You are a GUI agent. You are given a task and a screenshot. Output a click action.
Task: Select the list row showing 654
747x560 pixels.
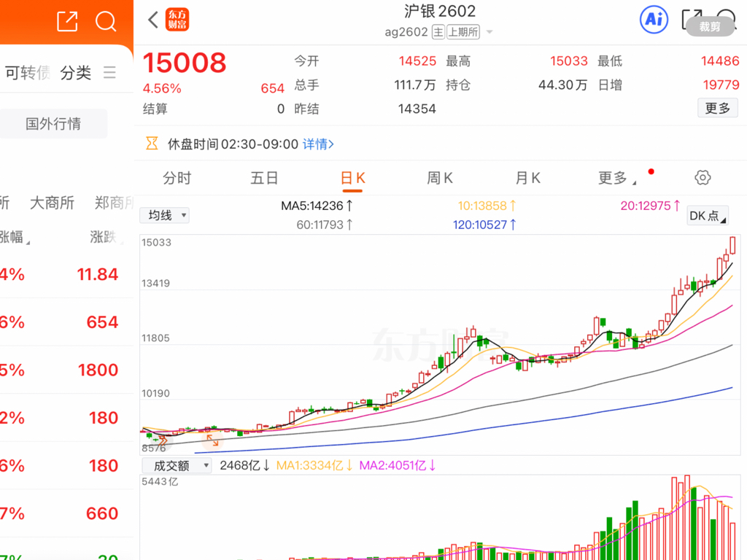66,322
